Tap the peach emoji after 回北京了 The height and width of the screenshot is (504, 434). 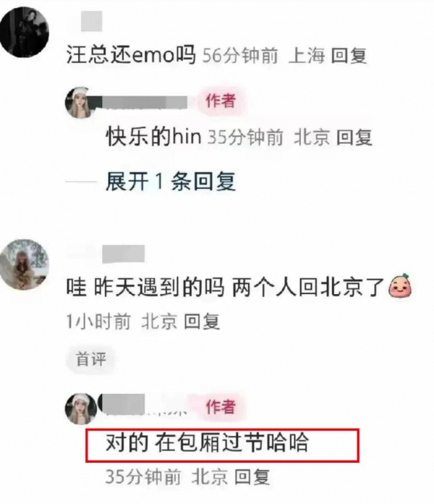pyautogui.click(x=400, y=285)
